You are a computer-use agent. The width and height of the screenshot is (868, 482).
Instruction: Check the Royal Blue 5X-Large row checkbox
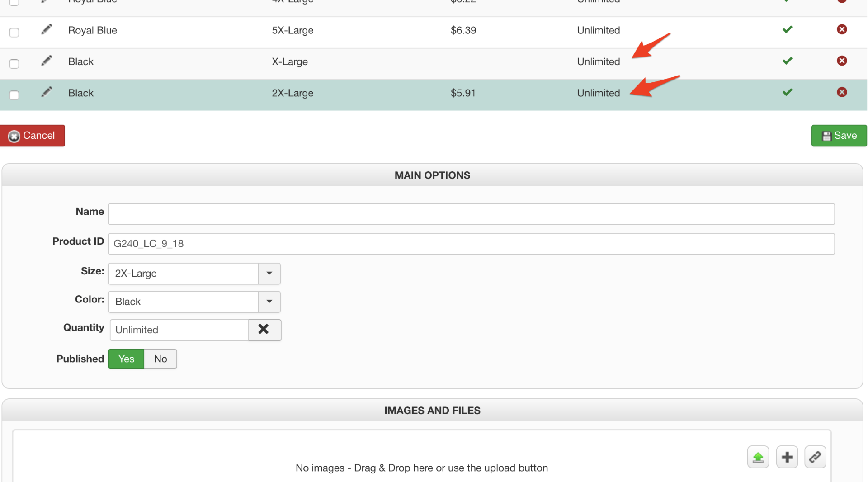[x=14, y=32]
